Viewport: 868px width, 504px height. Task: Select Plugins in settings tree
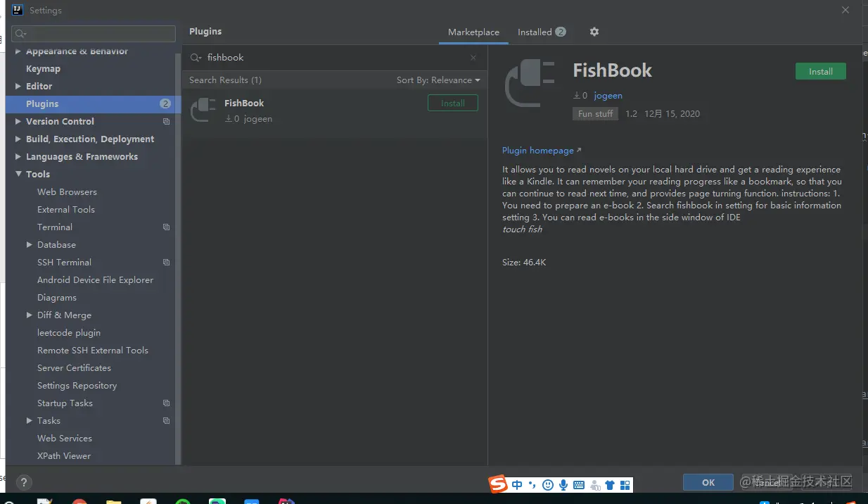[93, 104]
